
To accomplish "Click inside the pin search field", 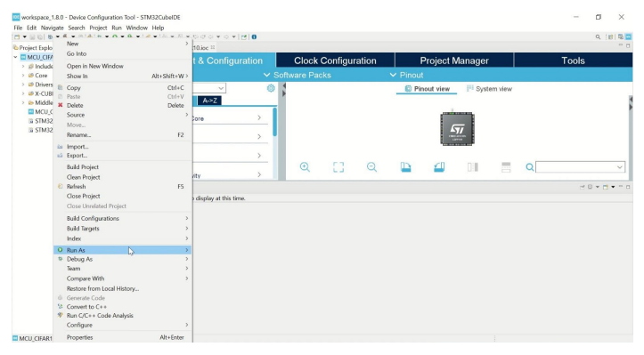I will [575, 167].
